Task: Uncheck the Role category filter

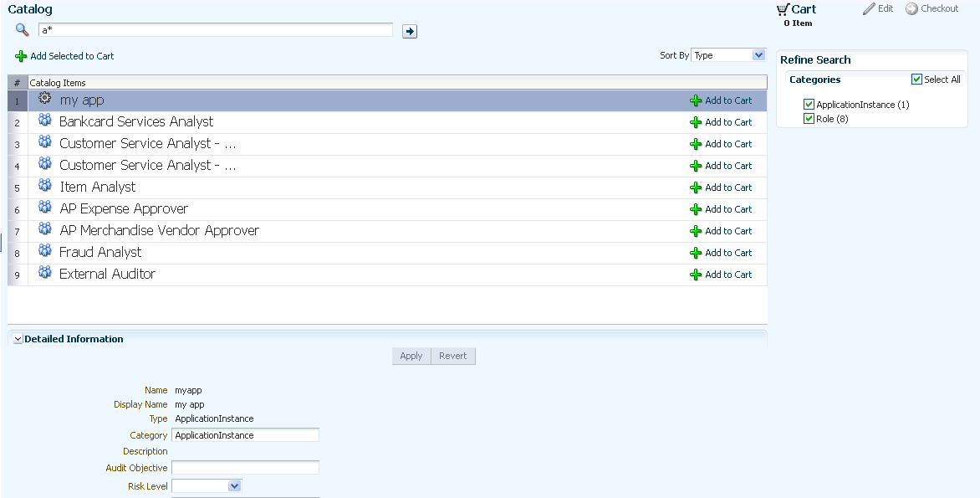Action: [x=809, y=118]
